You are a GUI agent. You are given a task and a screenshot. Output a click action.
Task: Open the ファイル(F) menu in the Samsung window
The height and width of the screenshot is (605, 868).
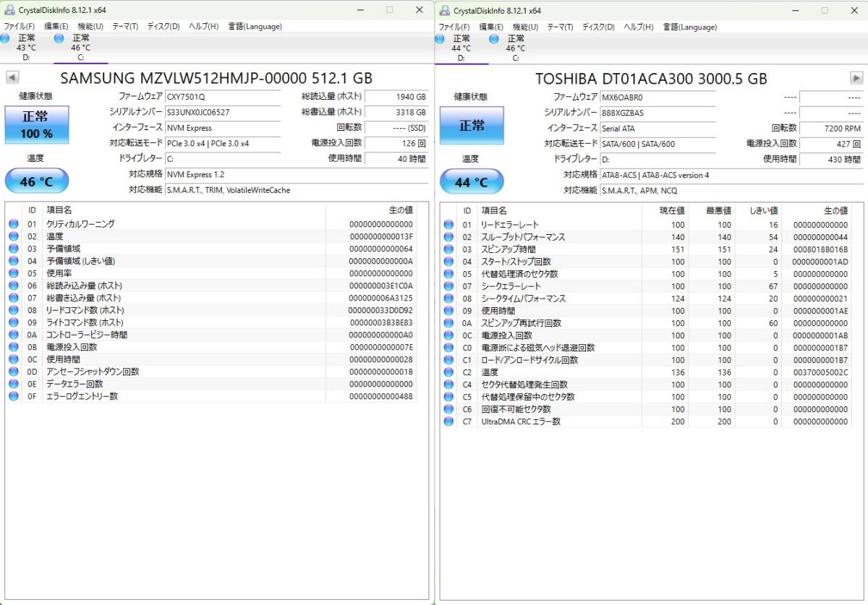(x=19, y=27)
